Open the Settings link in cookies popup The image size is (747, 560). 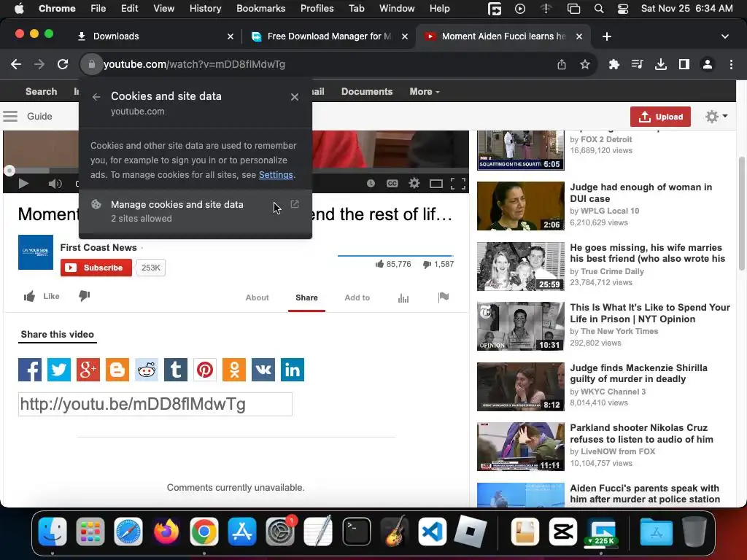[276, 175]
